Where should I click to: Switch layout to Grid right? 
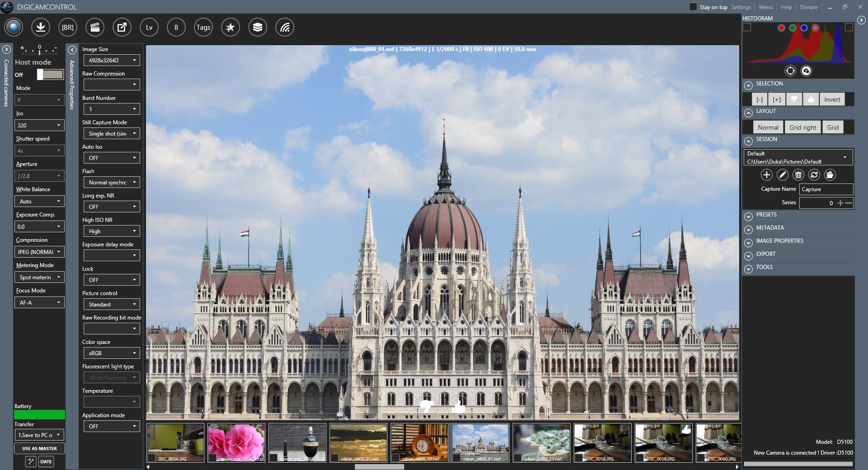(802, 127)
